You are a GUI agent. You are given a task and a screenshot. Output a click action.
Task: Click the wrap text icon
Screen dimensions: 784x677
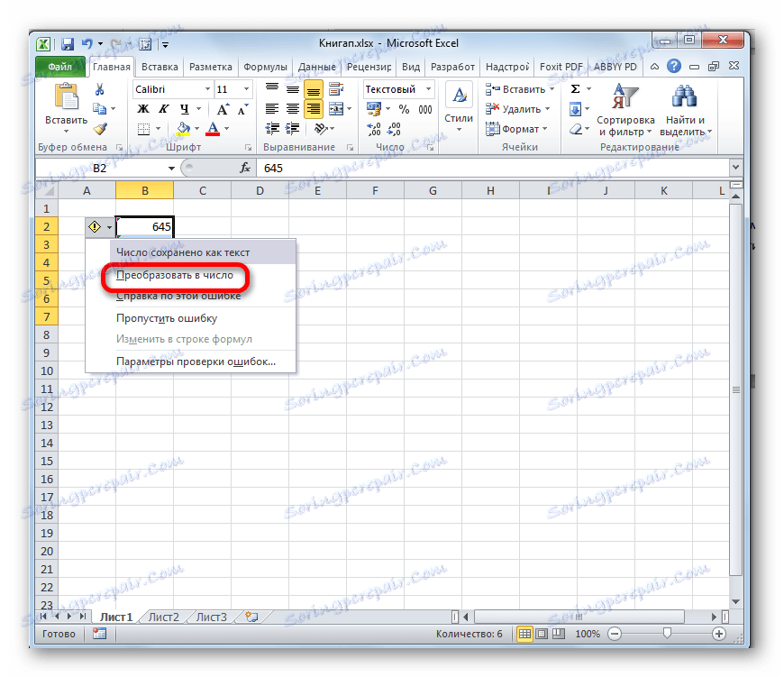coord(336,89)
